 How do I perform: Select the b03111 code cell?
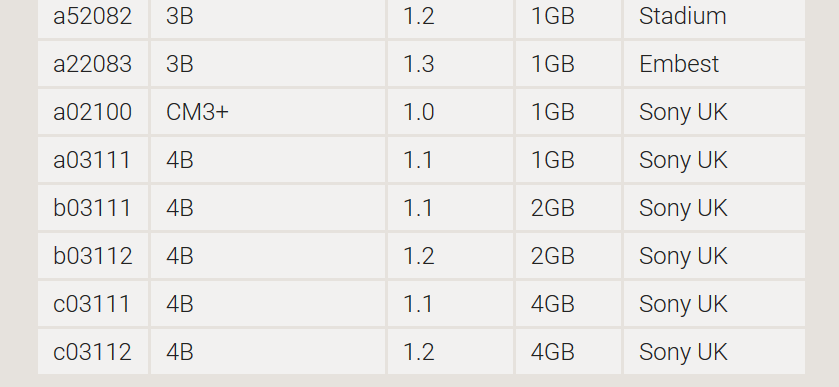tap(93, 208)
